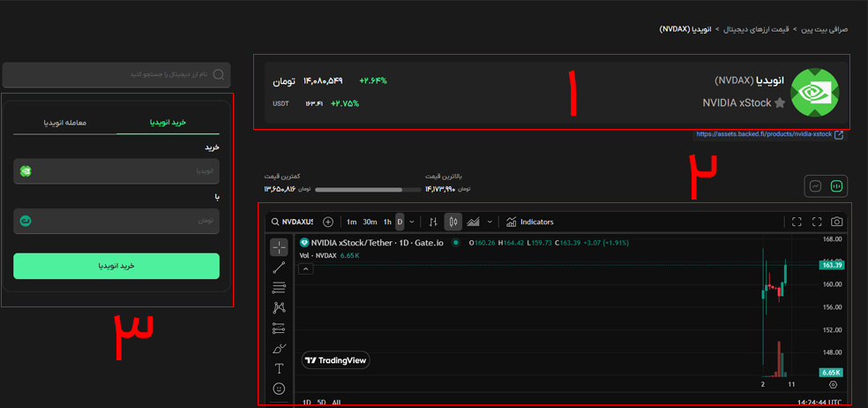Take a chart snapshot with camera icon
Image resolution: width=868 pixels, height=408 pixels.
pyautogui.click(x=836, y=222)
